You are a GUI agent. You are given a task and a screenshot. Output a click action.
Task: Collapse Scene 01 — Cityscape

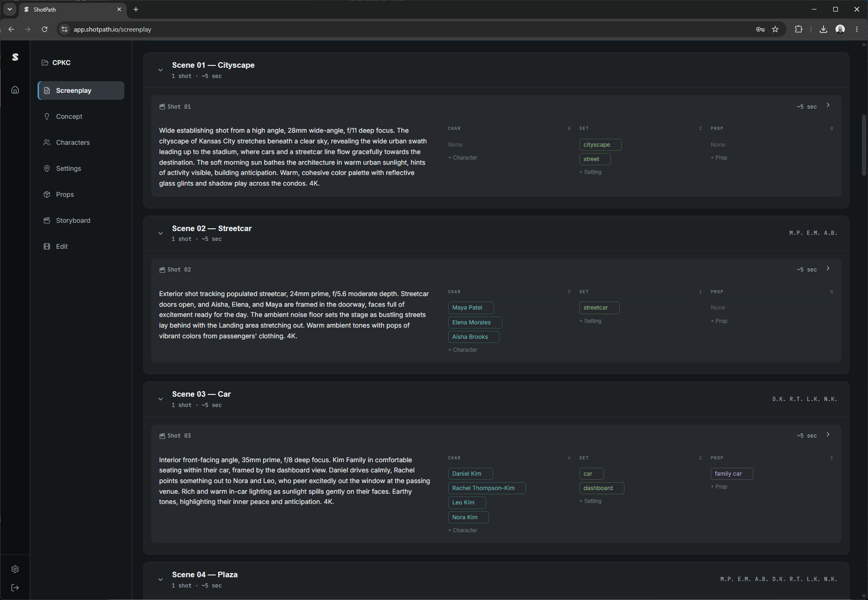(161, 70)
